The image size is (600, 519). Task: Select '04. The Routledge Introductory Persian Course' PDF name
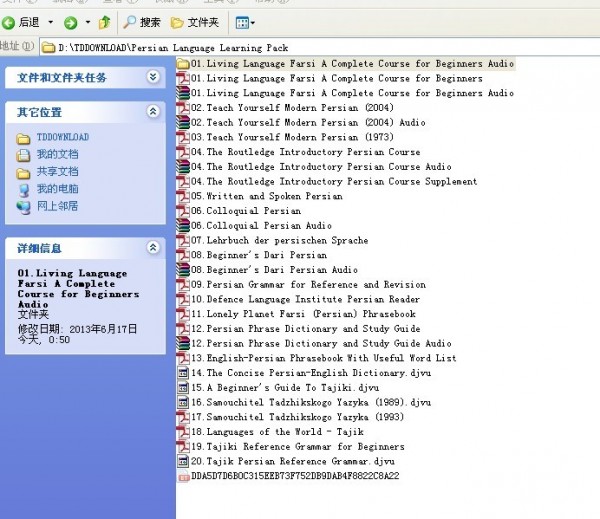pyautogui.click(x=306, y=152)
